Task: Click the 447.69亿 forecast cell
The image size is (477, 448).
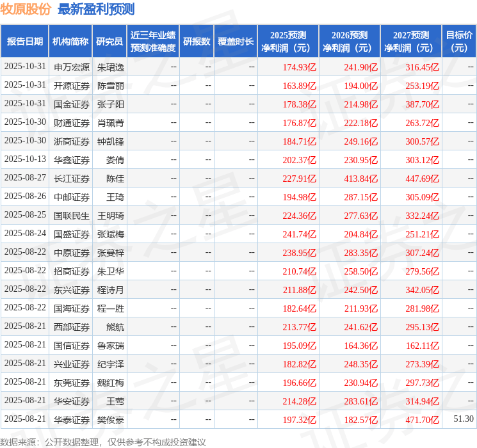Action: tap(422, 179)
